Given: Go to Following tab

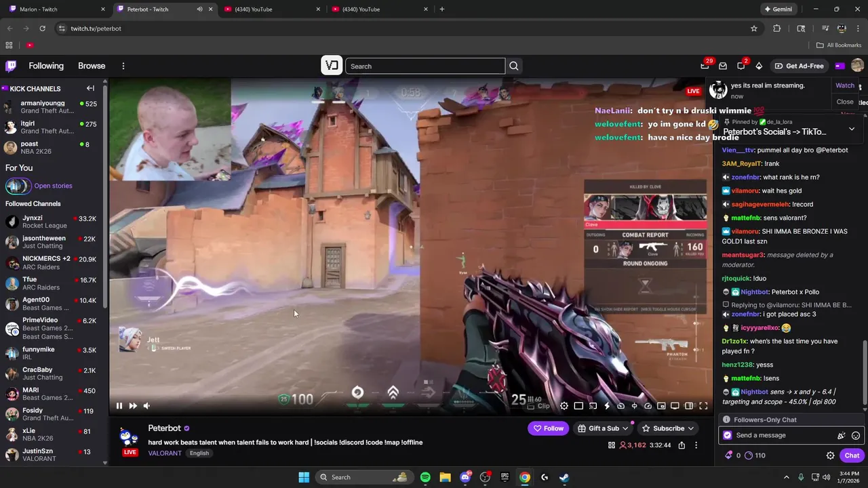Looking at the screenshot, I should 46,66.
